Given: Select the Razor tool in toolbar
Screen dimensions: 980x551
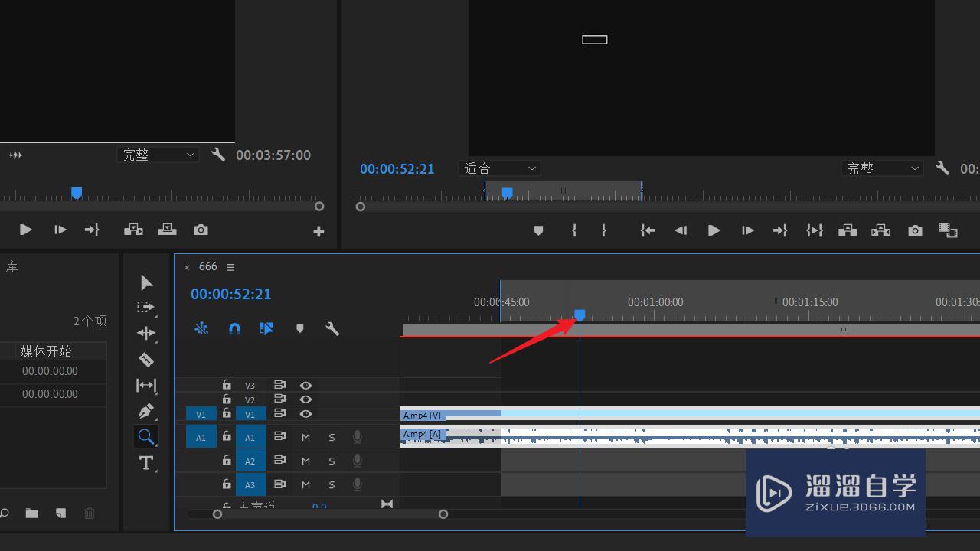Looking at the screenshot, I should 146,360.
